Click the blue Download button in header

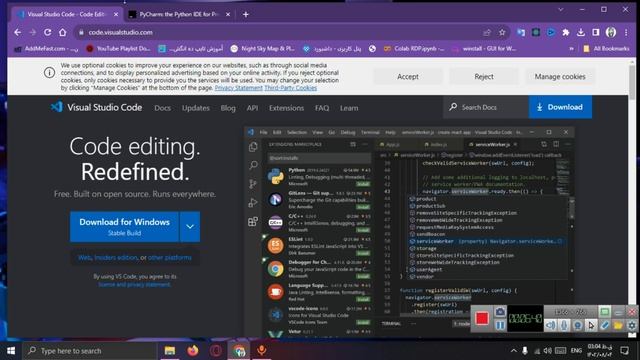[560, 107]
